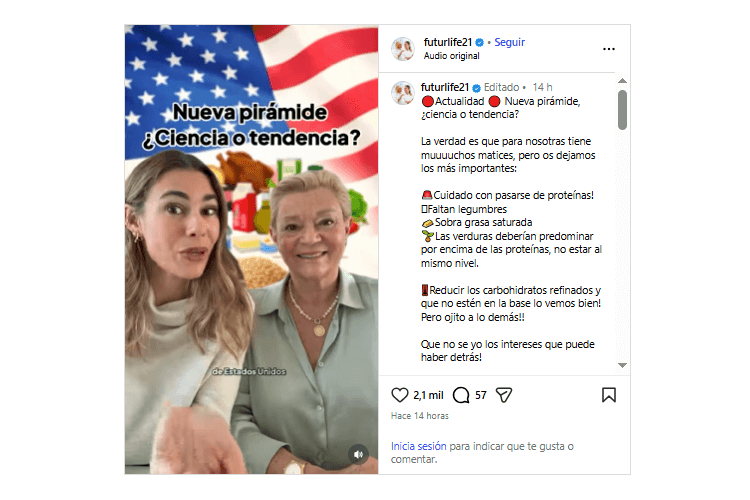Image resolution: width=750 pixels, height=500 pixels.
Task: Click the caption scrollbar thumb
Action: (622, 110)
